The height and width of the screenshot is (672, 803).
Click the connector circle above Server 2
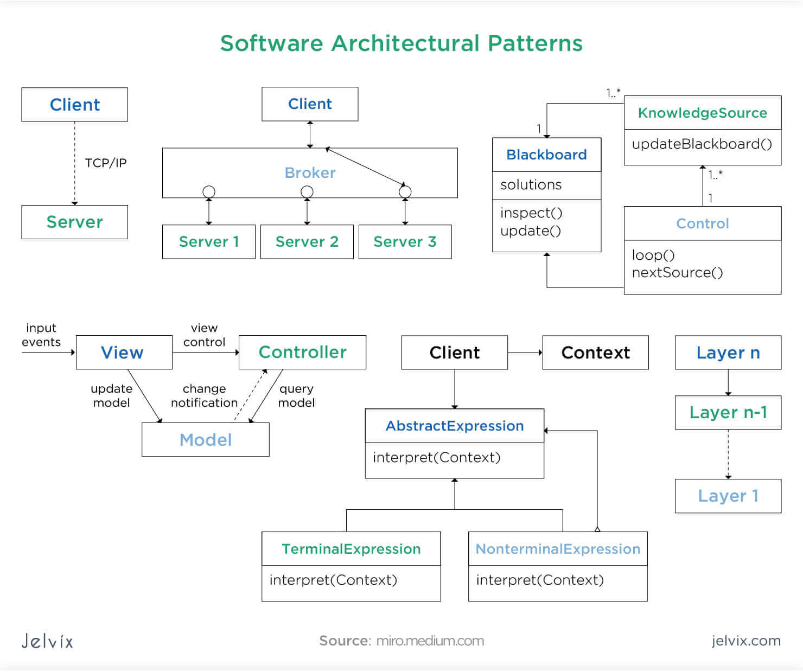click(307, 191)
